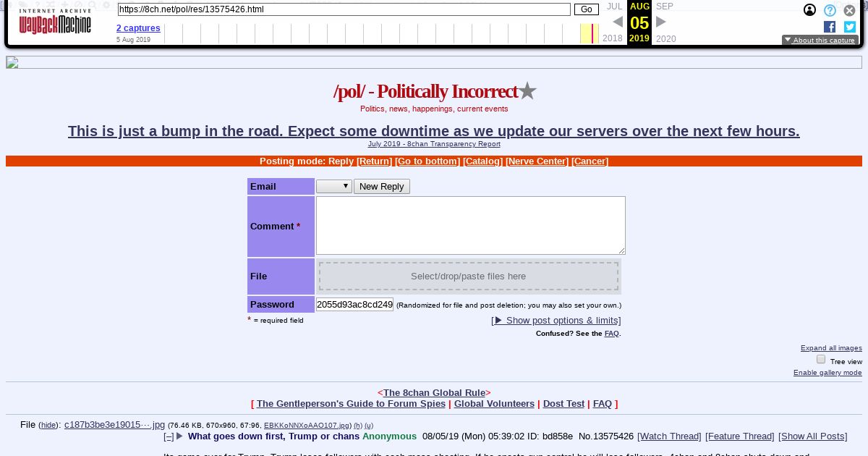Focus the Comment text area
868x456 pixels.
point(471,225)
